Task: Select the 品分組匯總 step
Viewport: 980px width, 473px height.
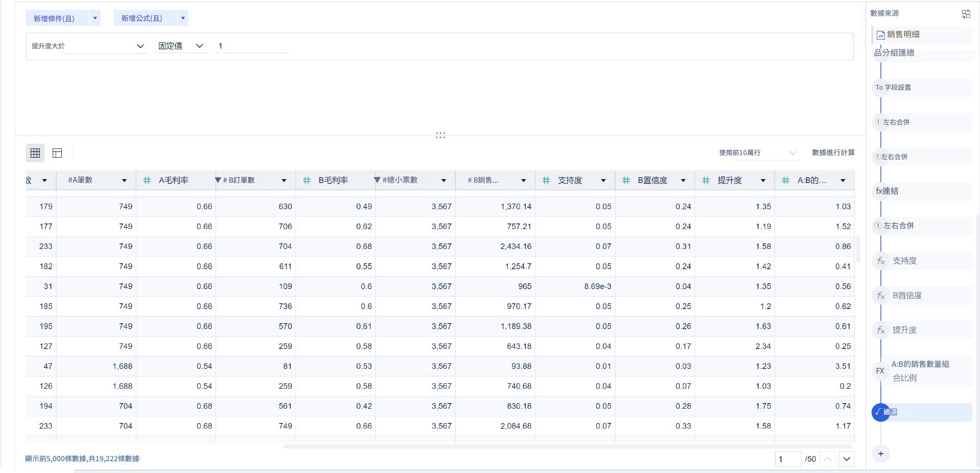Action: point(922,53)
